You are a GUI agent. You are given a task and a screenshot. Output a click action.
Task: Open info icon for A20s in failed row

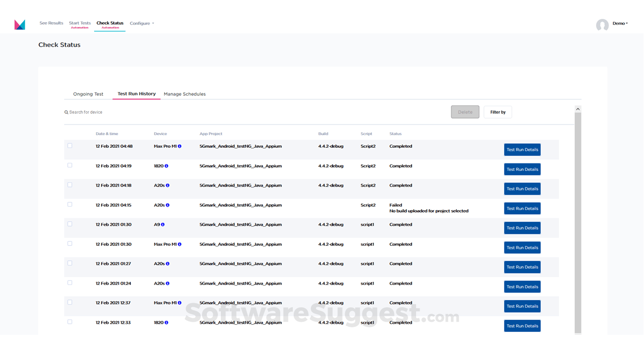click(168, 205)
